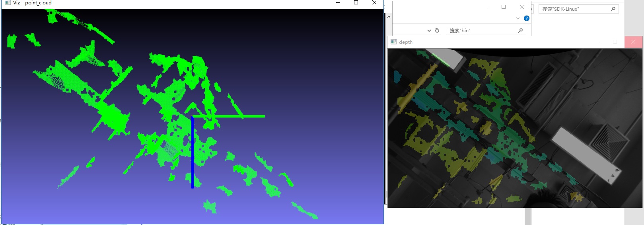Click the blue vertical axis in the point cloud
Viewport: 644px width, 225px height.
[193, 152]
